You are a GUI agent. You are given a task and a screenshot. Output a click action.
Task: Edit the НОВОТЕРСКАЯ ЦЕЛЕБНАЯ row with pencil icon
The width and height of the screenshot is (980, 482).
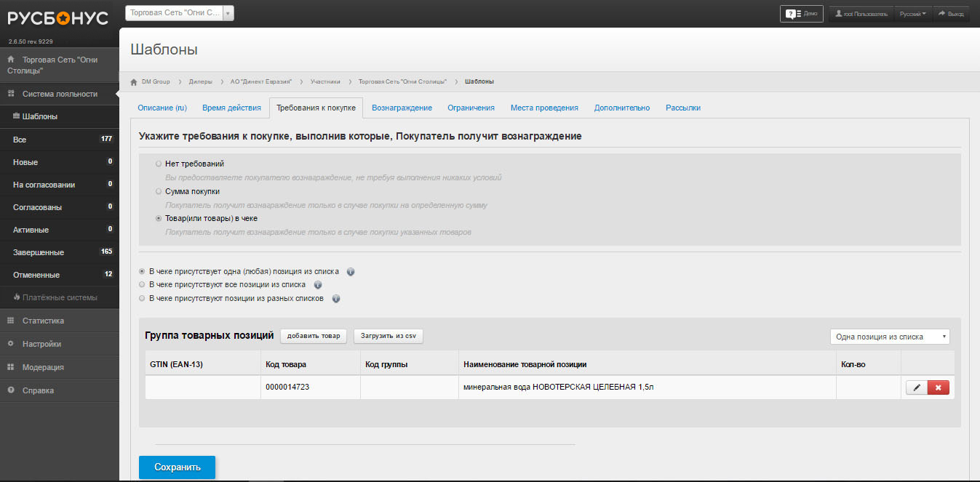[x=917, y=387]
